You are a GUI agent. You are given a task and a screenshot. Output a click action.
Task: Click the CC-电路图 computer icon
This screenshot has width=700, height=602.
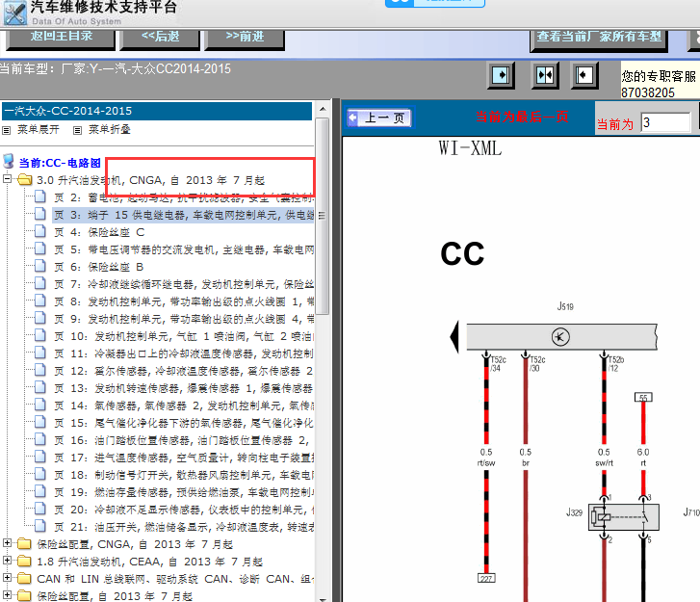coord(8,161)
